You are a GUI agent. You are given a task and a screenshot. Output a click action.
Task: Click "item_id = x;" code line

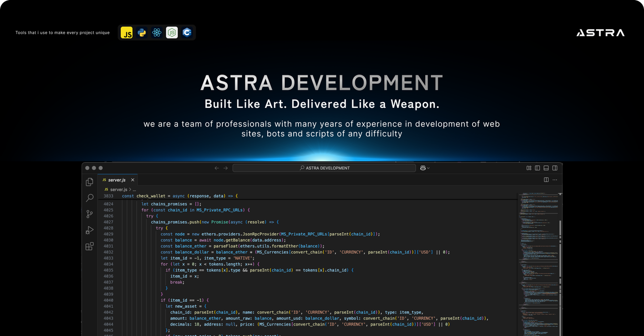click(x=185, y=276)
